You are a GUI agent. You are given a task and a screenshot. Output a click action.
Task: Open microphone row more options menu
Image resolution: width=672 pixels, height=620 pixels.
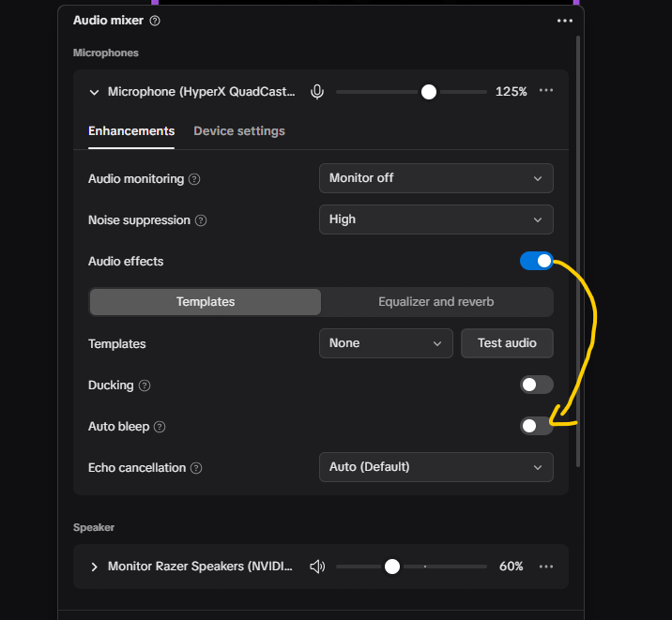pyautogui.click(x=546, y=90)
